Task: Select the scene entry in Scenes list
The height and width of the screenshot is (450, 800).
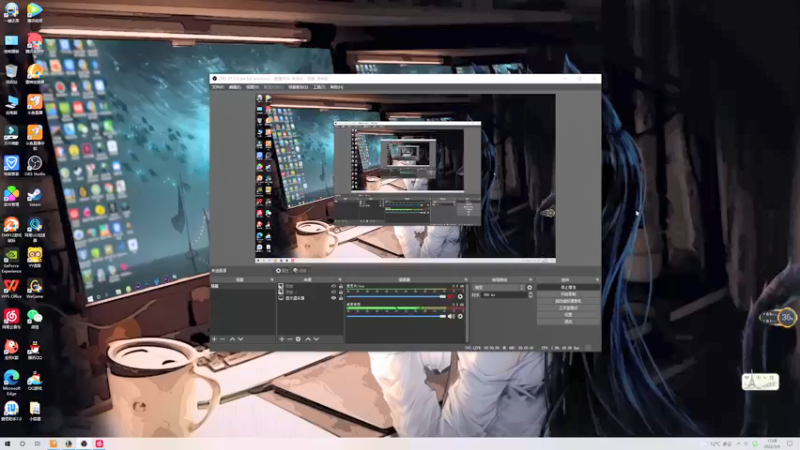Action: (243, 286)
